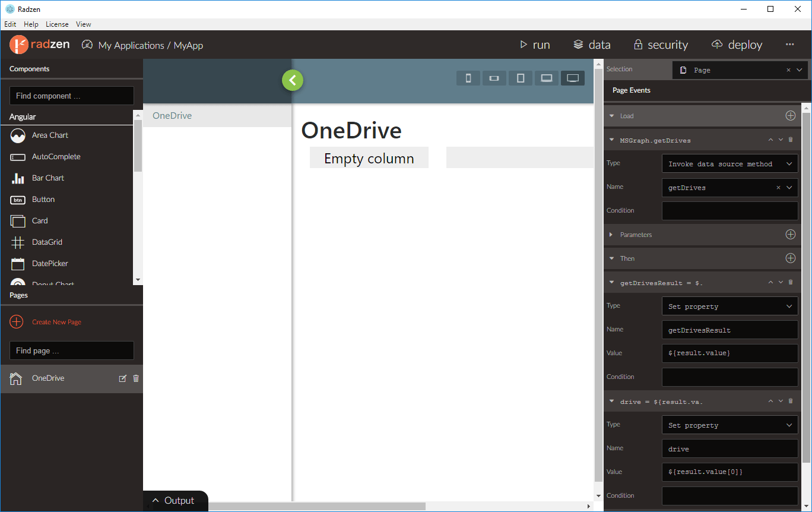Image resolution: width=812 pixels, height=512 pixels.
Task: Click the Find page search field
Action: (x=72, y=350)
